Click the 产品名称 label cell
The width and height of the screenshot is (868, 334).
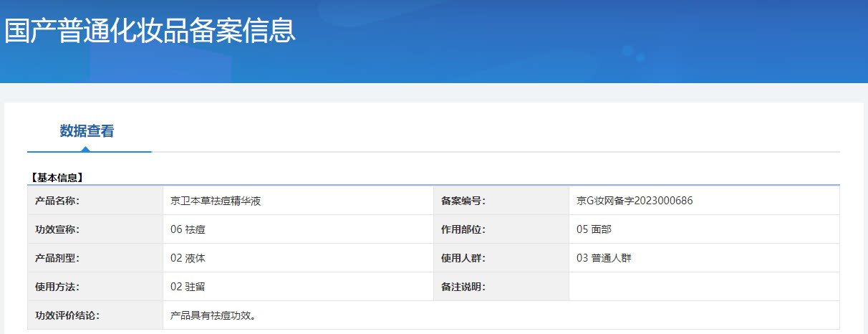[57, 201]
